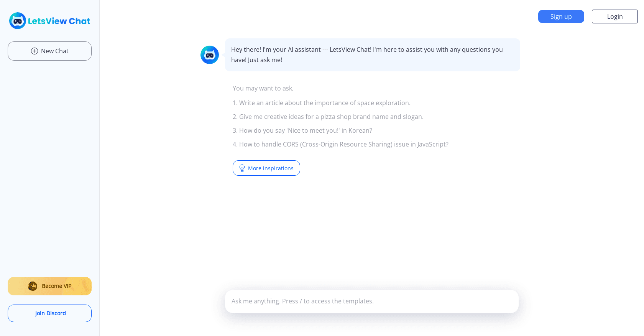Screen dimensions: 644x336
Task: Start a New Chat from the sidebar
Action: click(x=49, y=51)
